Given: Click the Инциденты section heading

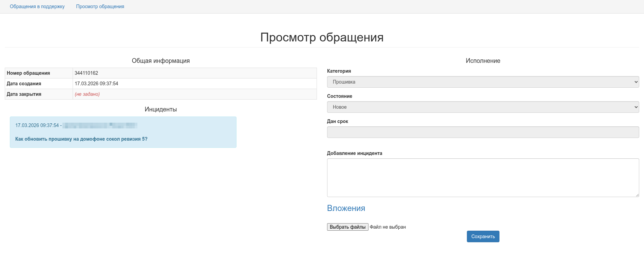Looking at the screenshot, I should 160,109.
